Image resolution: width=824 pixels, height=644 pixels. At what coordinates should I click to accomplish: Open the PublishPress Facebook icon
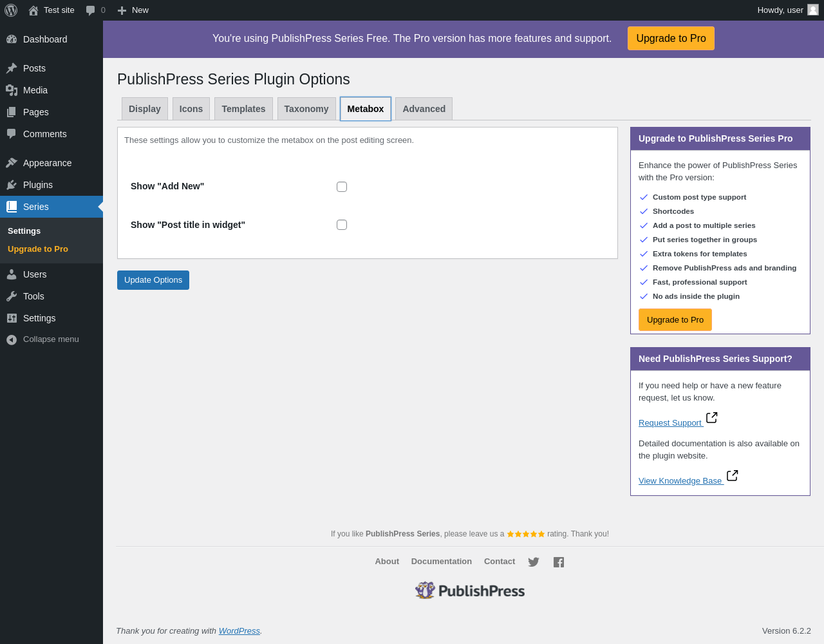coord(559,562)
